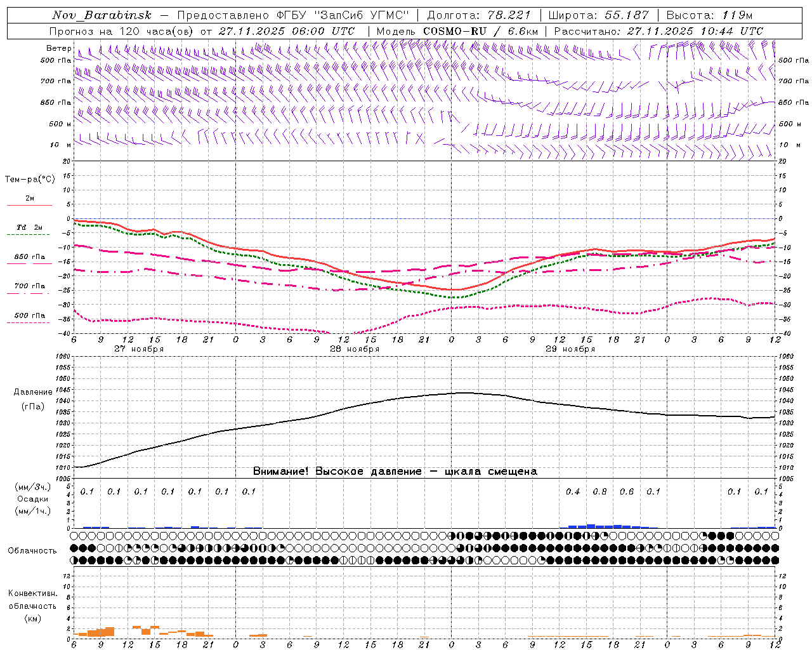The height and width of the screenshot is (650, 812).
Task: Click the '10 м' wind level label on left
Action: coord(61,145)
